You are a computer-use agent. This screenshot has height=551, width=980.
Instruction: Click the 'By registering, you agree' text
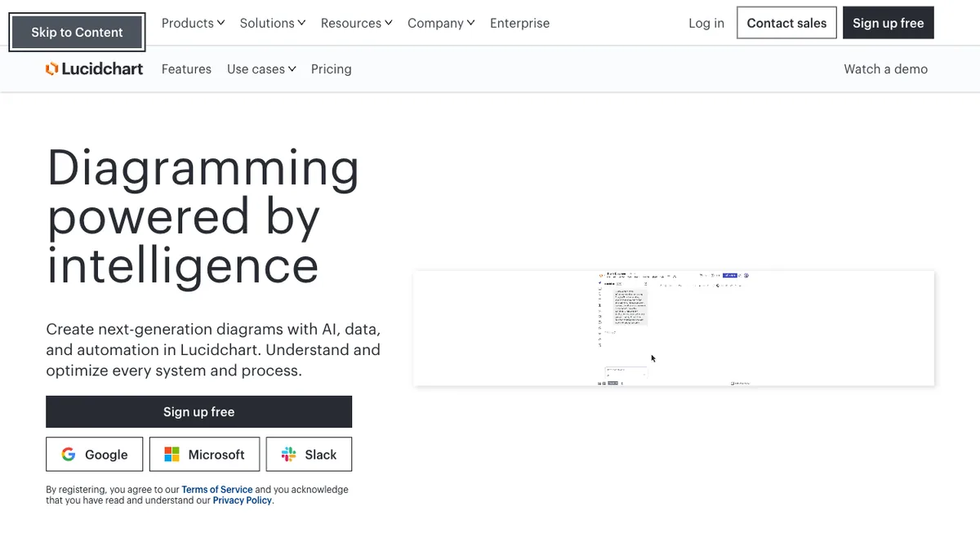point(197,495)
